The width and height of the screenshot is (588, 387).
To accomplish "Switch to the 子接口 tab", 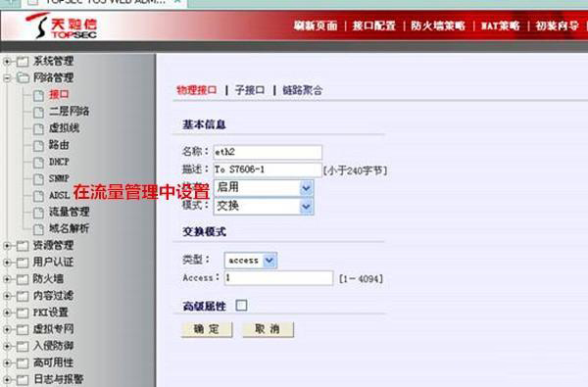I will [x=250, y=90].
